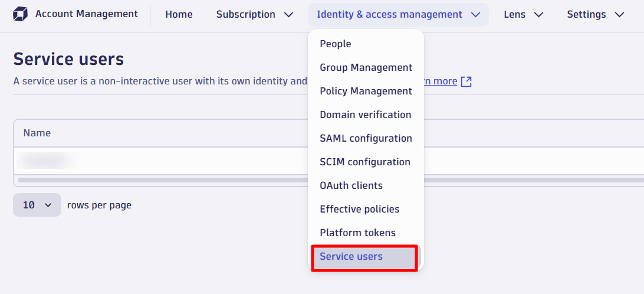Open Group Management
644x294 pixels.
tap(366, 67)
